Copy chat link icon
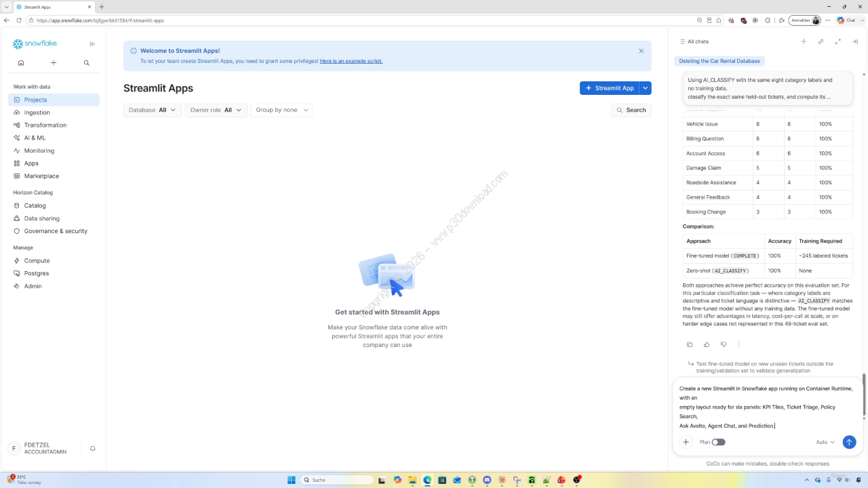The image size is (868, 488). point(821,41)
